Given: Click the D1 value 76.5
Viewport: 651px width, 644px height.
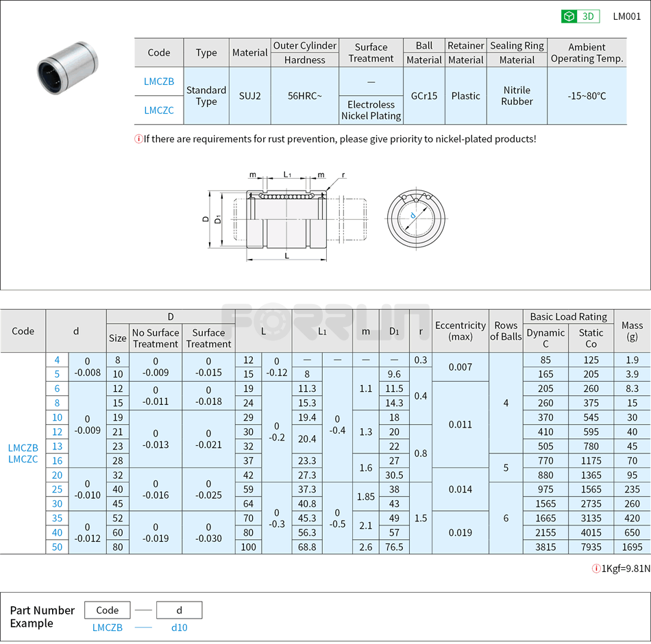Looking at the screenshot, I should coord(394,547).
